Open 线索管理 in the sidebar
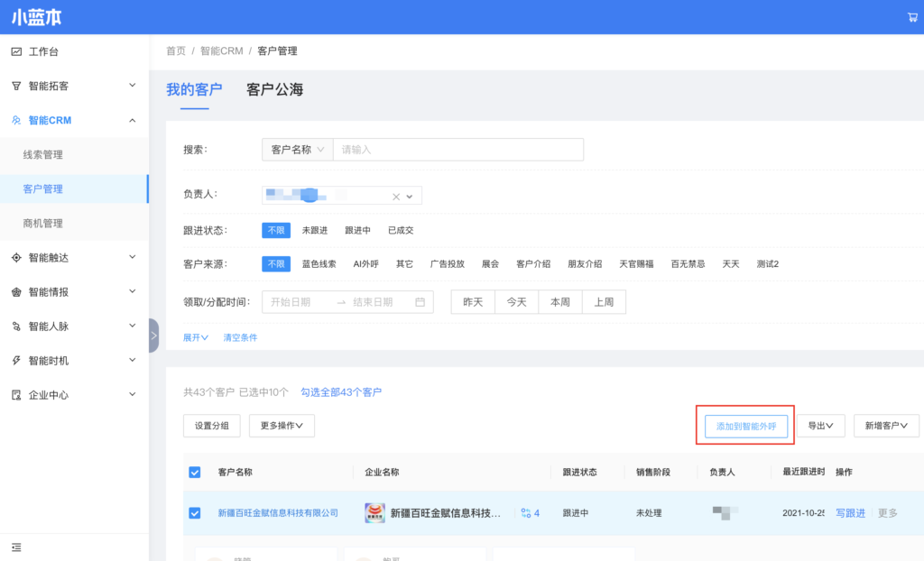The image size is (924, 561). [x=43, y=155]
